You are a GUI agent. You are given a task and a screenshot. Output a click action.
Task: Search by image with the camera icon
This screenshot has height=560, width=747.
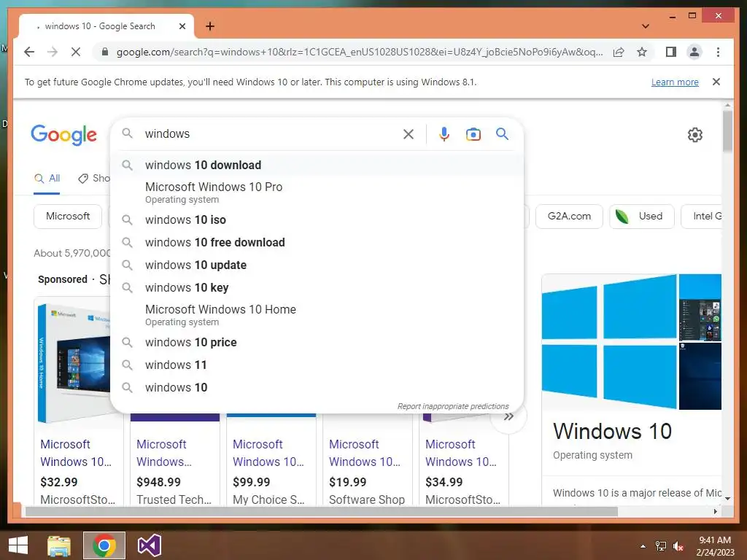coord(473,134)
